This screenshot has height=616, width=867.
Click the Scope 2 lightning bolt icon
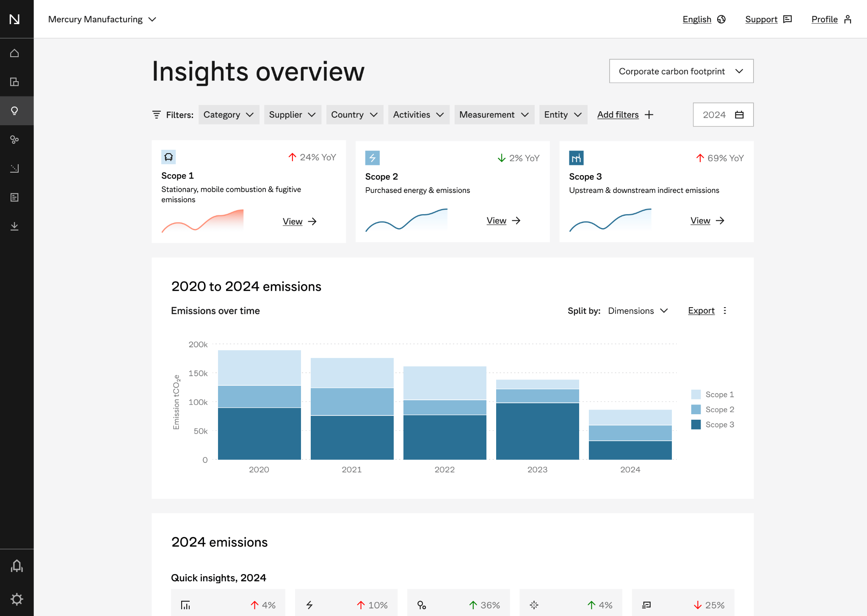[372, 157]
